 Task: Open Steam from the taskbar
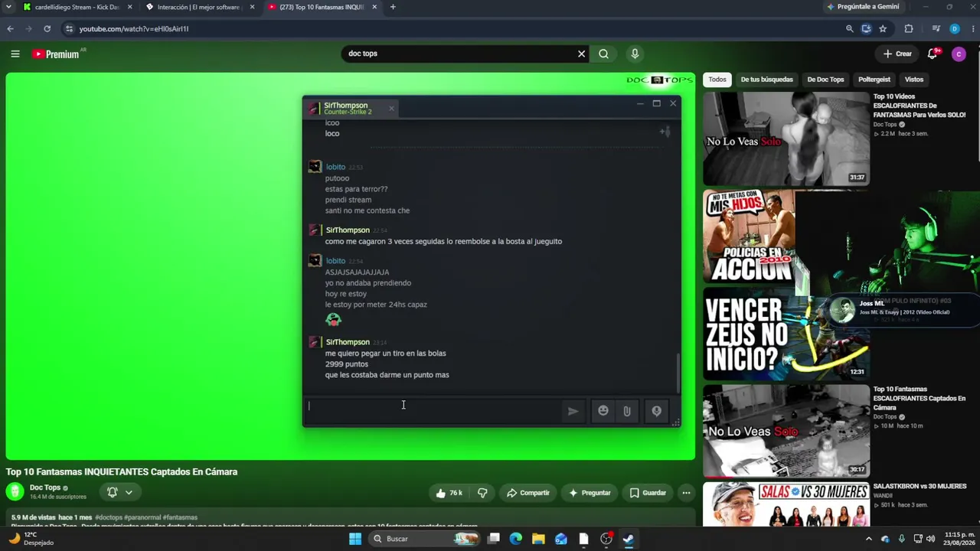point(629,539)
